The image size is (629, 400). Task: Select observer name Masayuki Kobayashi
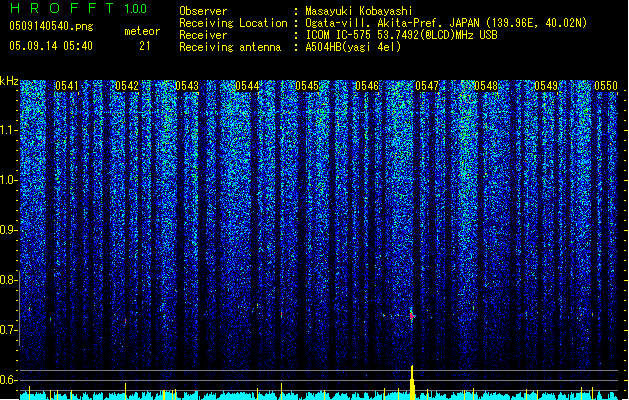click(359, 11)
